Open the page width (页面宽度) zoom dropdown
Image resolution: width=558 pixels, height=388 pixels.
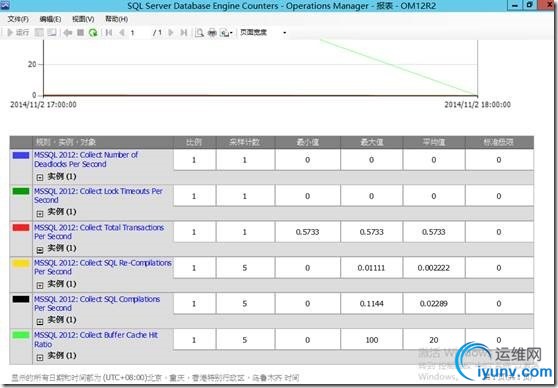(263, 32)
